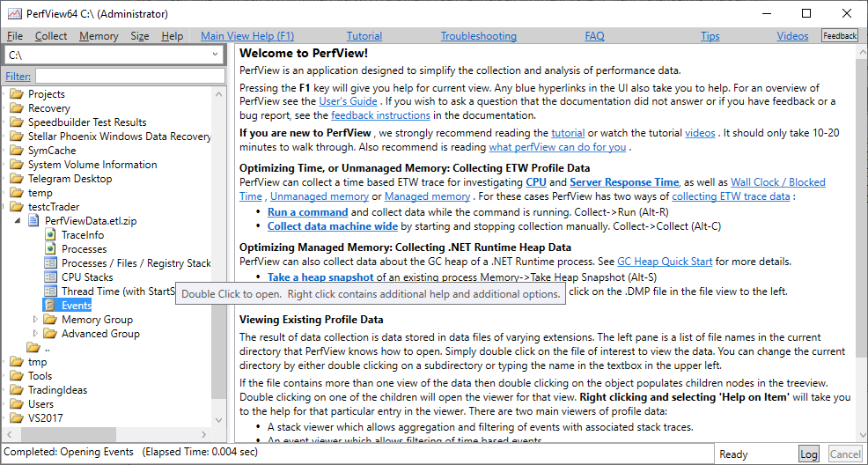Click the TraceInfo report icon
Image resolution: width=868 pixels, height=465 pixels.
coord(51,235)
